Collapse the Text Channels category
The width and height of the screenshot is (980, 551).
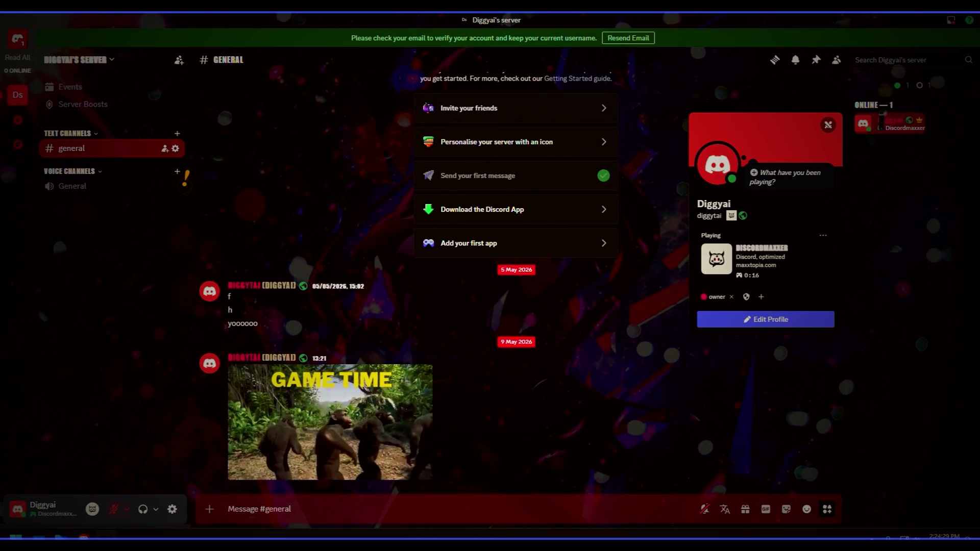click(71, 134)
